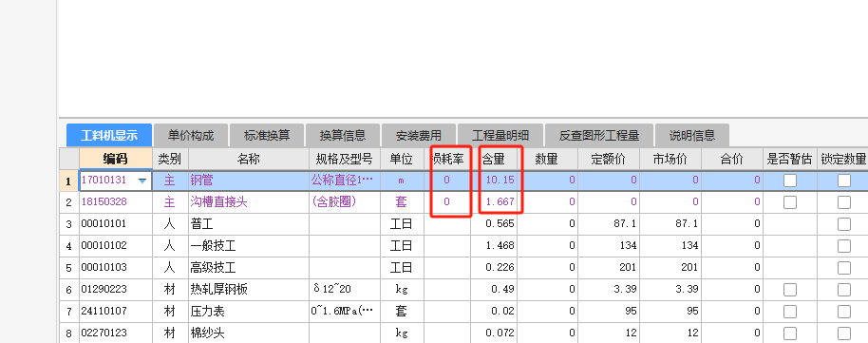This screenshot has width=868, height=343.
Task: Click specification cell (含胶圈)
Action: coord(345,202)
